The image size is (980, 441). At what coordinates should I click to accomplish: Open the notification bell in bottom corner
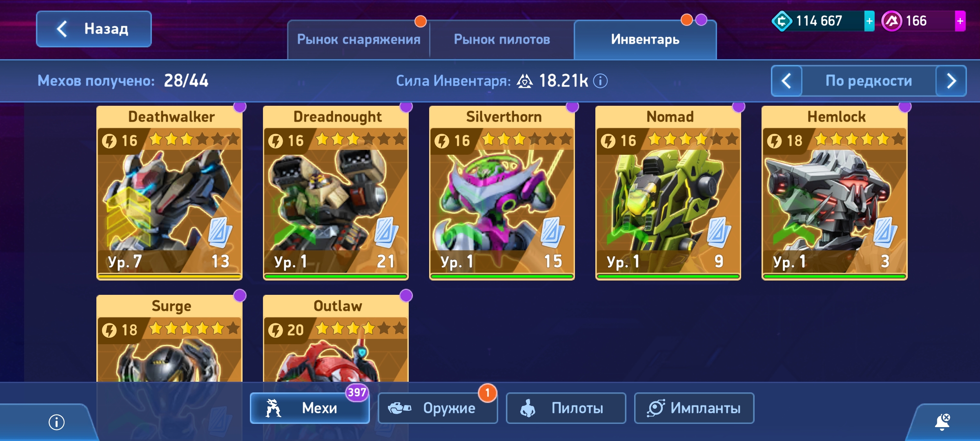942,422
